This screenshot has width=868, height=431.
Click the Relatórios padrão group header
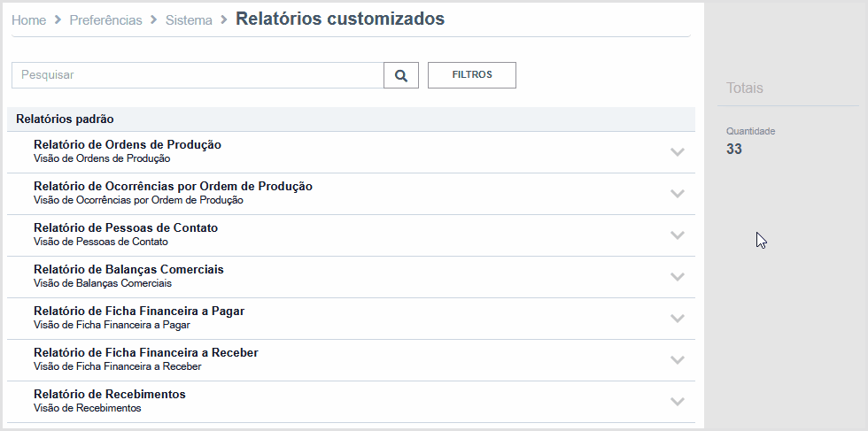[x=351, y=119]
